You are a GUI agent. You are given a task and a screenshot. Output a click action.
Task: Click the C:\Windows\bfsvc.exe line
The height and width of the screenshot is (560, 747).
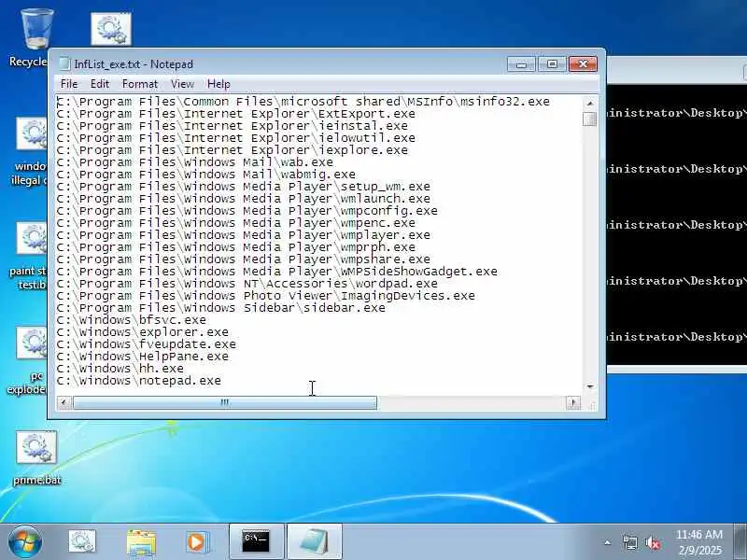tap(132, 320)
